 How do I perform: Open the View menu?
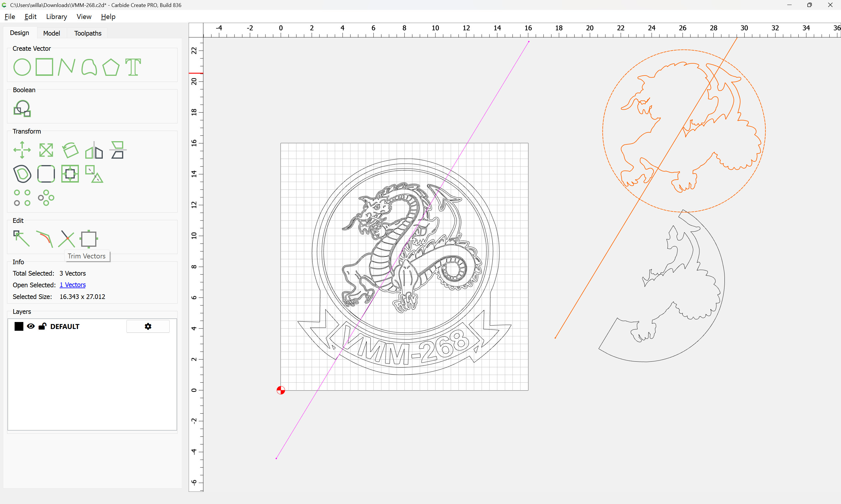[x=84, y=17]
